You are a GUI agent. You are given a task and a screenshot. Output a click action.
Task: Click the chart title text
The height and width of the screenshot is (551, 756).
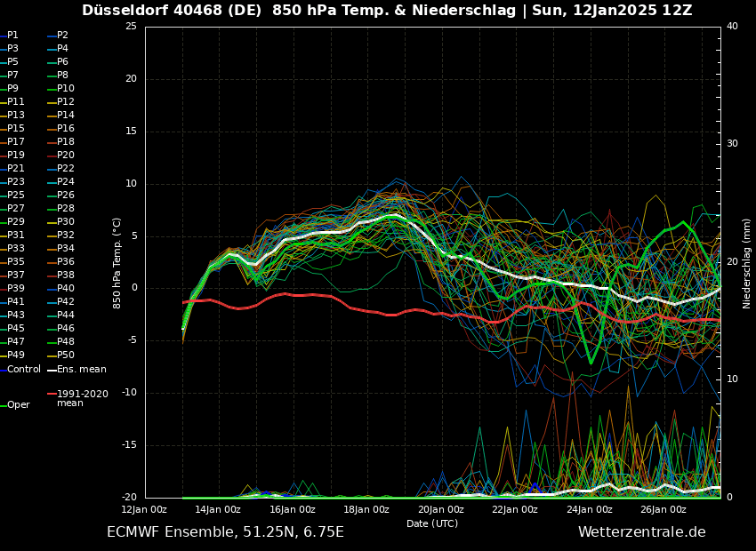387,11
